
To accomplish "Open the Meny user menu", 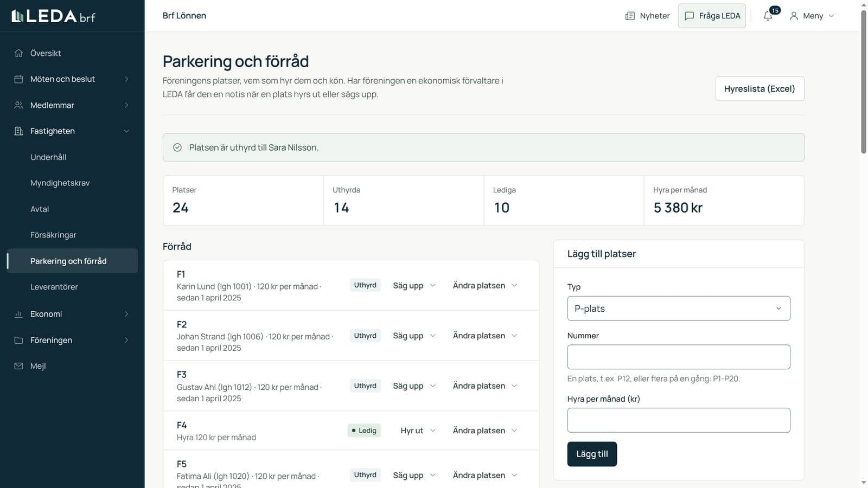I will [812, 16].
